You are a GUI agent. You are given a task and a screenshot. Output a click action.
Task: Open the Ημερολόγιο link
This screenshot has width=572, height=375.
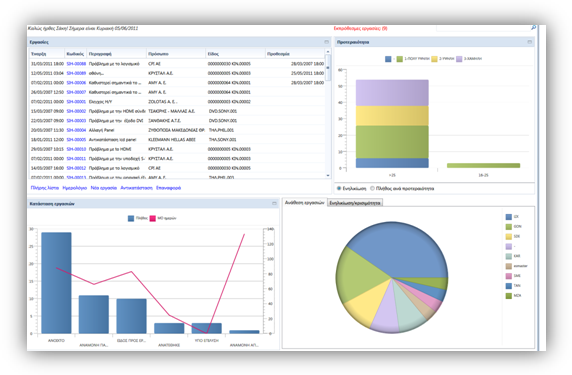[x=75, y=188]
